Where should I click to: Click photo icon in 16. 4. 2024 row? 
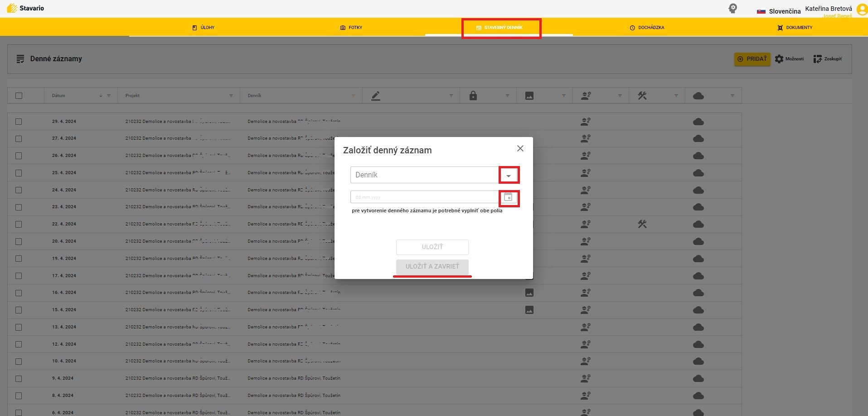point(529,293)
